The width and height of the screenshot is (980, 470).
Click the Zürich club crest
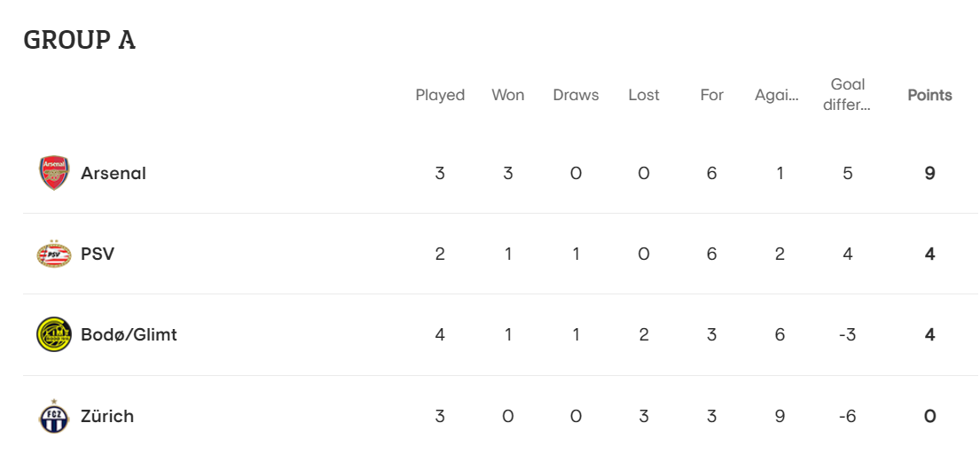[54, 416]
